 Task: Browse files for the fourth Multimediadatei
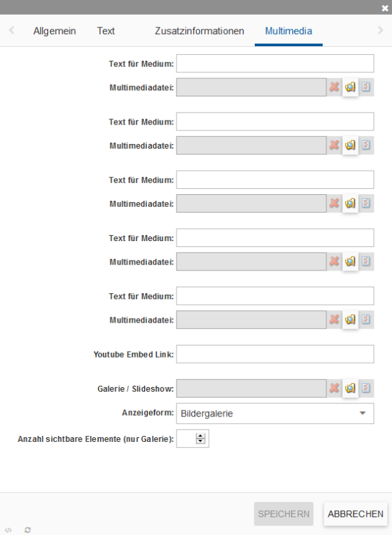[350, 261]
